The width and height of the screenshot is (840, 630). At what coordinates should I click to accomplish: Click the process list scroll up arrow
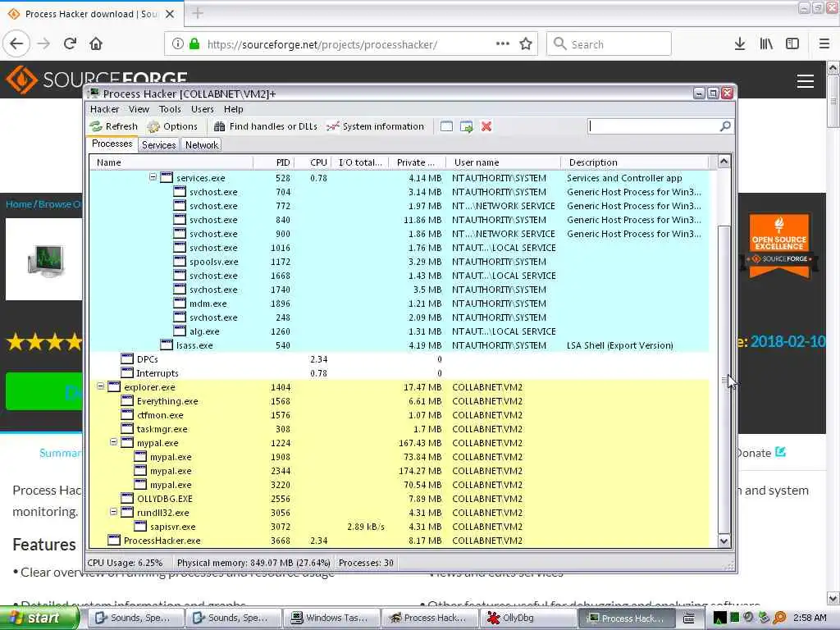[x=724, y=162]
